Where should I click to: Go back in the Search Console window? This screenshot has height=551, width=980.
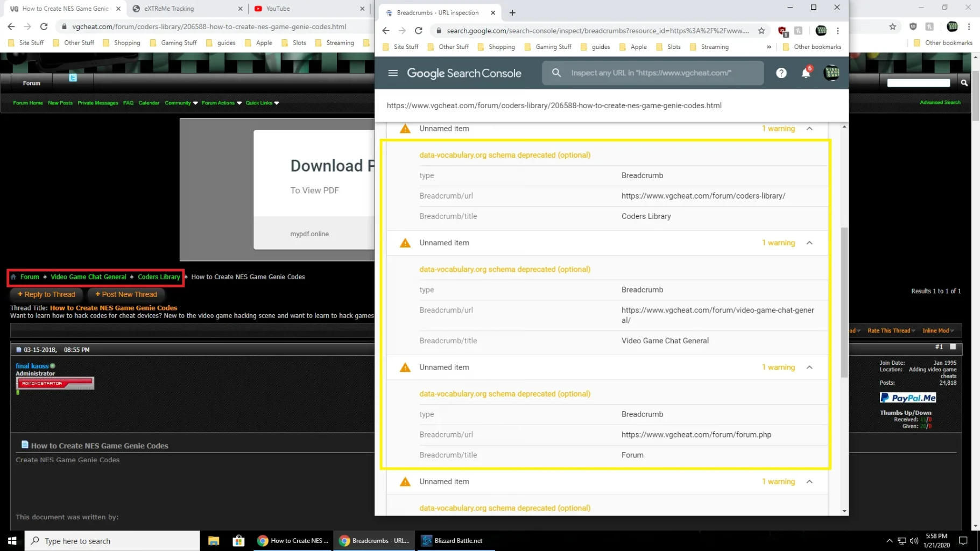386,31
